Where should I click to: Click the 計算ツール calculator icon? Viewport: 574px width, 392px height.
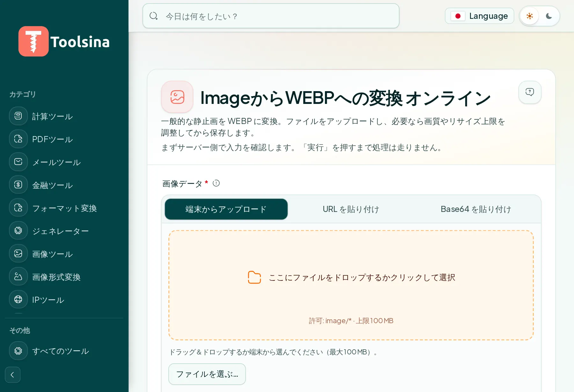tap(18, 116)
